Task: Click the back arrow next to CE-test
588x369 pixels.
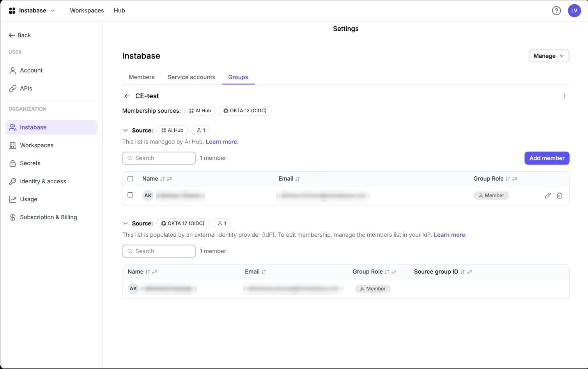Action: click(127, 96)
